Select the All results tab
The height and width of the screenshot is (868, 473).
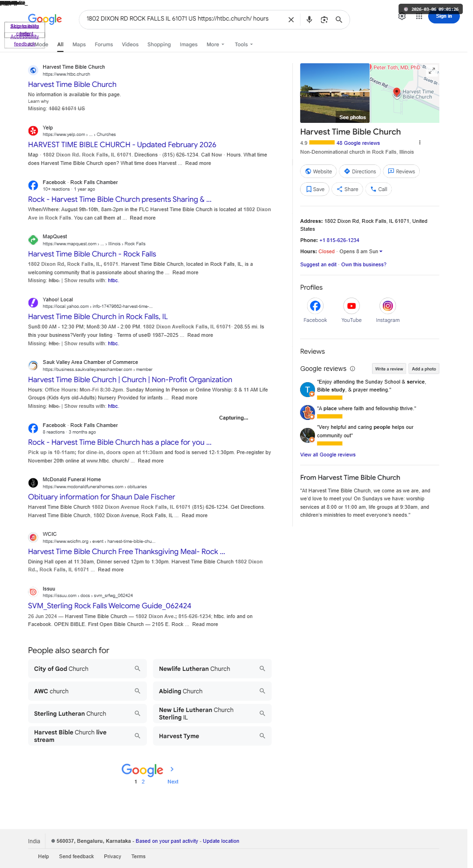point(60,44)
